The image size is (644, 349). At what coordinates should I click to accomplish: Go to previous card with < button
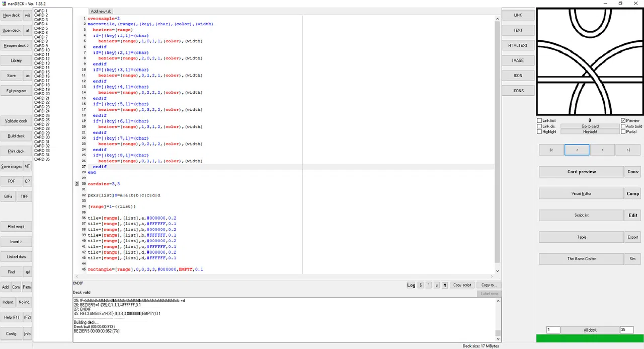577,150
